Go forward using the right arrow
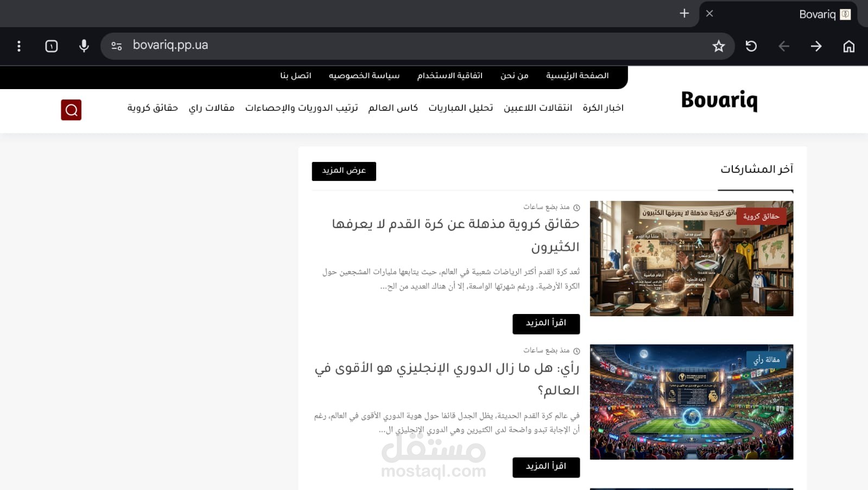The image size is (868, 490). pos(816,46)
